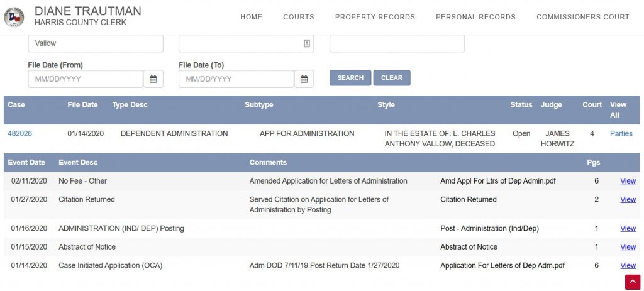Click the name field containing Vallow

(96, 43)
